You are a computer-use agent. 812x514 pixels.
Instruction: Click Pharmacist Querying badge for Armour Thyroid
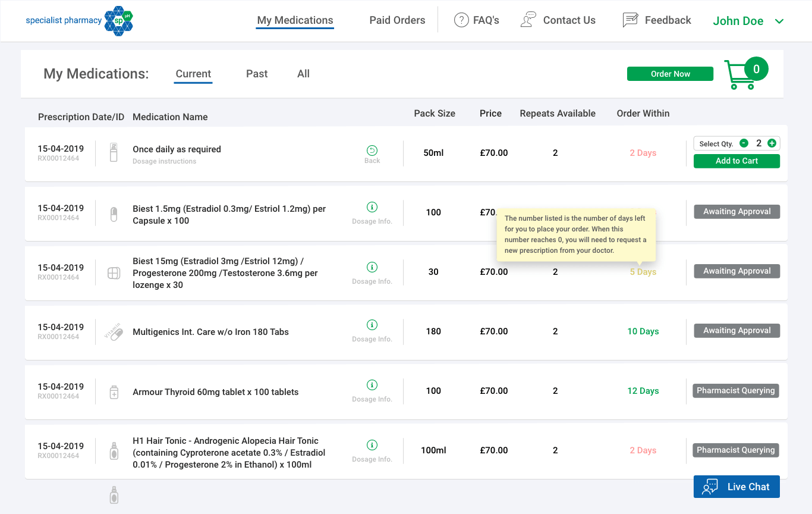click(x=736, y=391)
